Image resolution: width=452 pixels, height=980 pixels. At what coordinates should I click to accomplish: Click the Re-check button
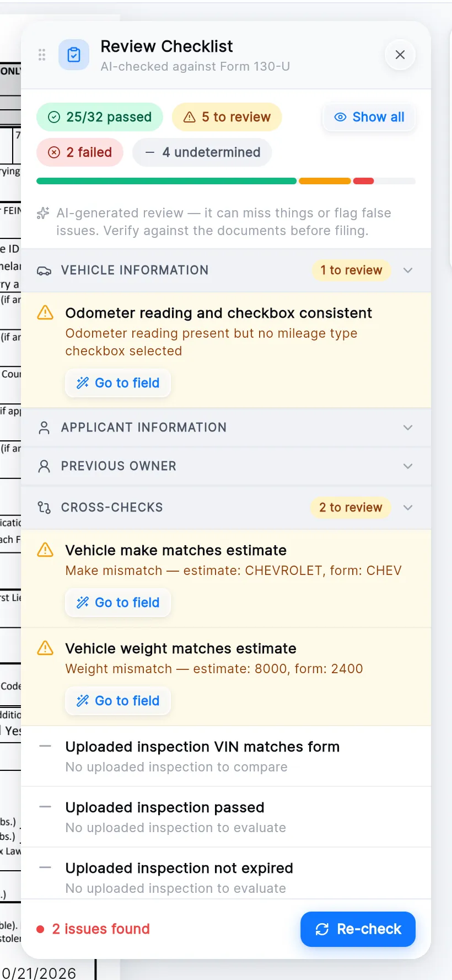[358, 929]
